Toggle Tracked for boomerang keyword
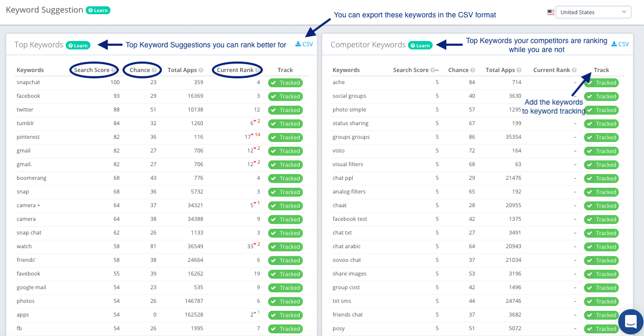Screen dimensions: 644x336 coord(285,178)
